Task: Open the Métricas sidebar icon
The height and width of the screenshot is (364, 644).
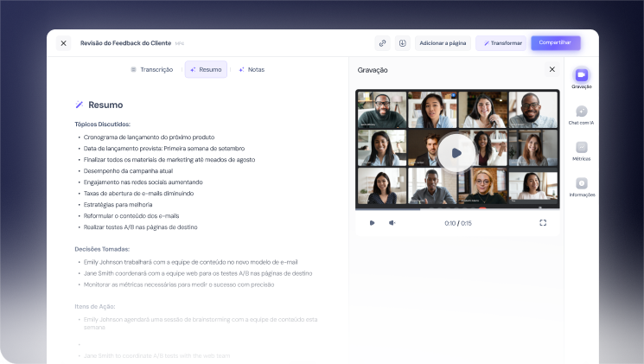Action: coord(581,150)
